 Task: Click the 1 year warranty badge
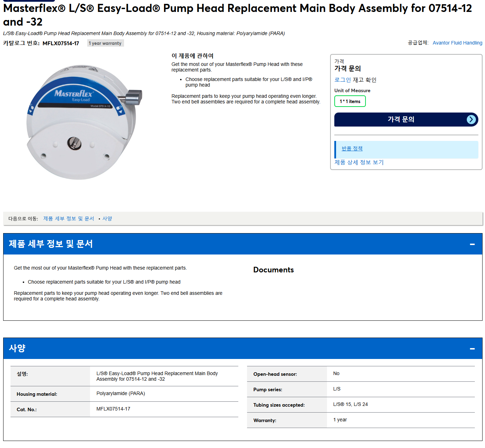point(105,43)
